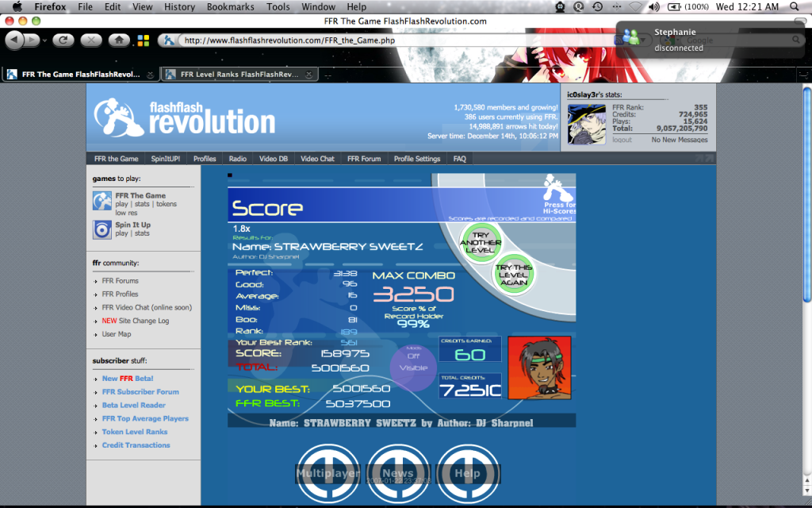
Task: Click the FFR The Game sidebar icon
Action: tap(101, 201)
